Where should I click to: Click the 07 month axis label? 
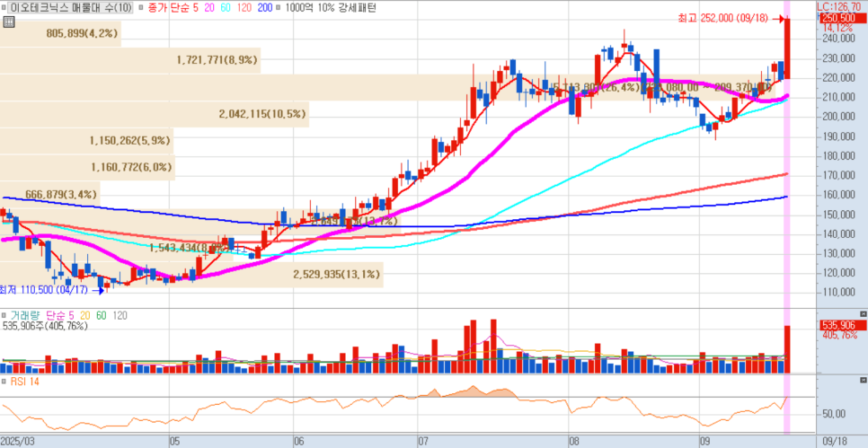[423, 443]
